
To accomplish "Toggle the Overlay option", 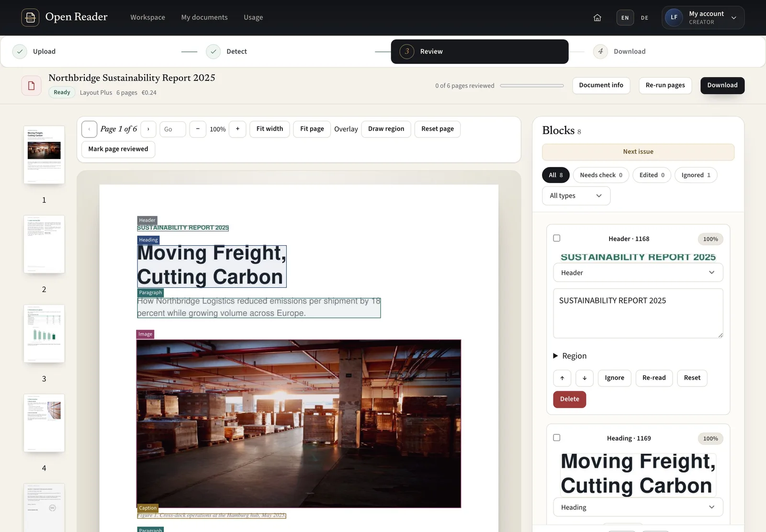I will click(x=346, y=129).
